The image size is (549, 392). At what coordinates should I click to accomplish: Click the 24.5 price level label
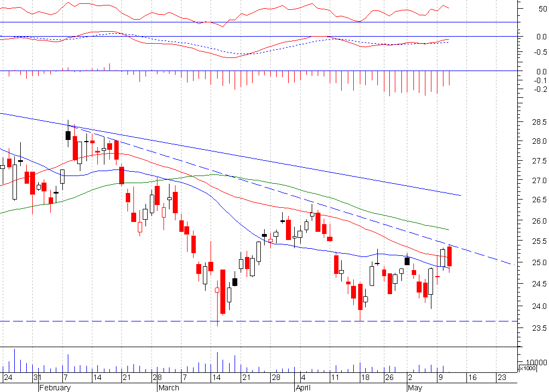[539, 284]
